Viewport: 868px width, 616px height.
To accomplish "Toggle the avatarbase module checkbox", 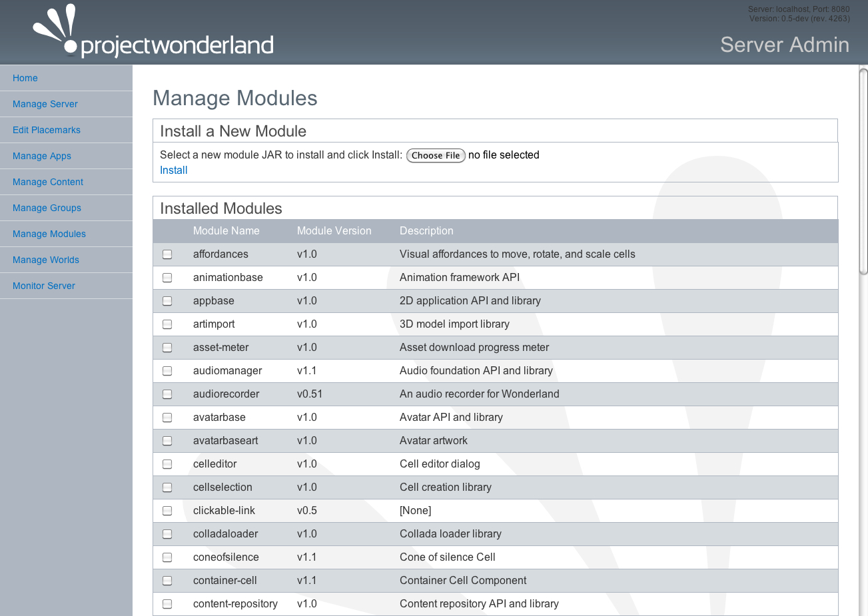I will (167, 418).
